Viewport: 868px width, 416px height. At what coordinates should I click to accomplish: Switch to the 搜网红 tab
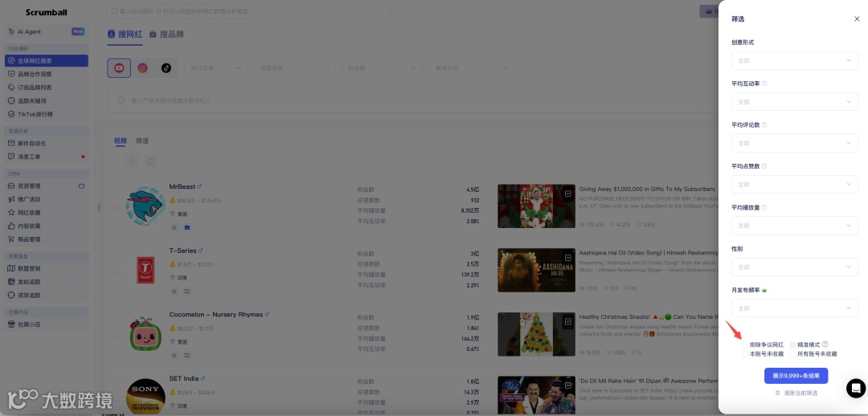click(x=125, y=35)
